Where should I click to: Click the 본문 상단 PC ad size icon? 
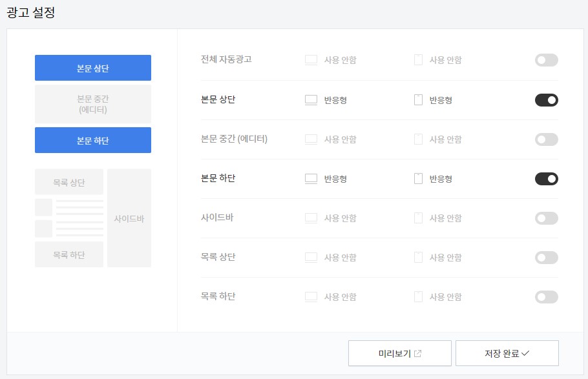coord(311,99)
